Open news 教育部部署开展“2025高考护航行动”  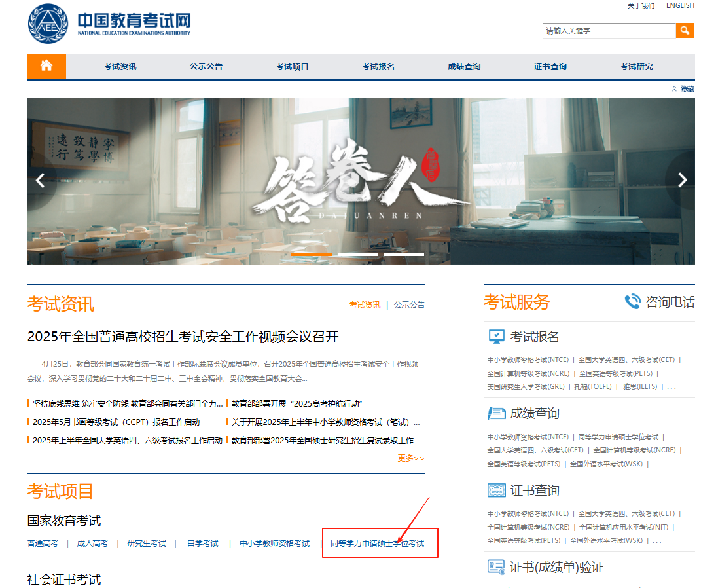(x=297, y=404)
